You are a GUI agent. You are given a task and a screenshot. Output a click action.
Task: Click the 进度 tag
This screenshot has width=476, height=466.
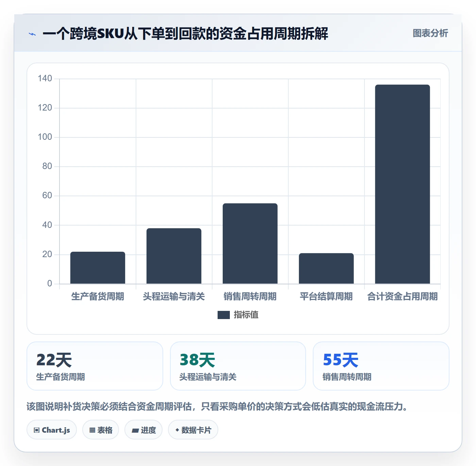point(143,430)
